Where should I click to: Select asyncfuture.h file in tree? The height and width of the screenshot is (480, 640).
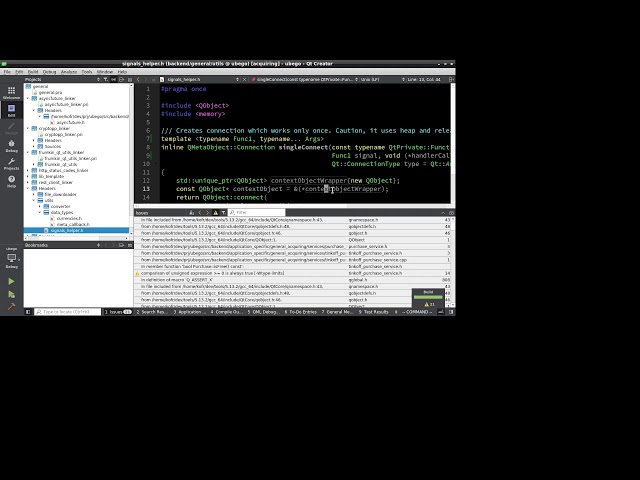point(70,122)
